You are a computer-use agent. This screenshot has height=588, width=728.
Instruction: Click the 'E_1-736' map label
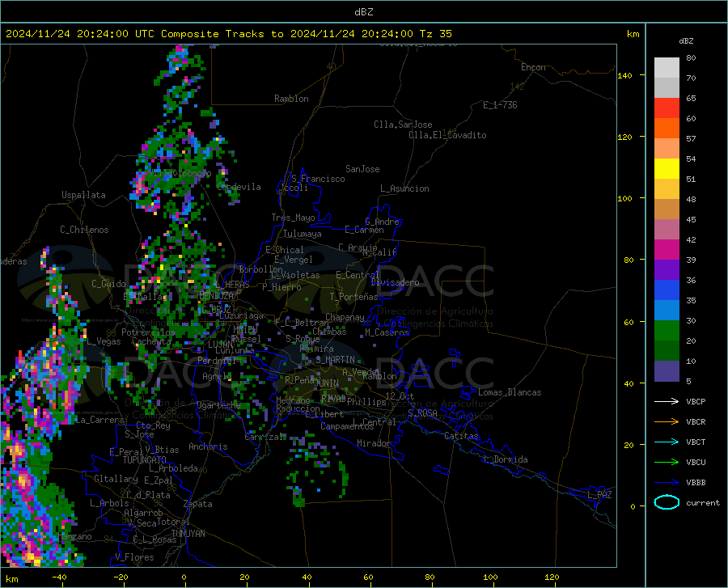point(500,105)
